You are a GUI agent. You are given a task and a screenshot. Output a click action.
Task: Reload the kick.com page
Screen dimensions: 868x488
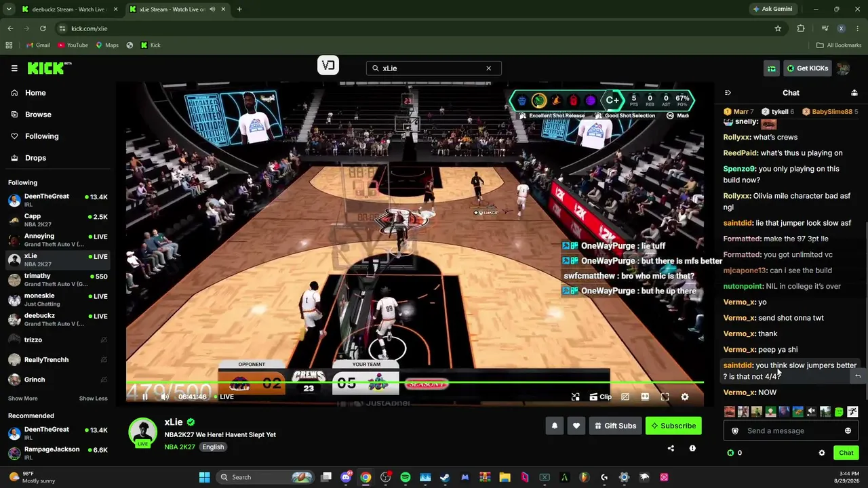(x=43, y=28)
